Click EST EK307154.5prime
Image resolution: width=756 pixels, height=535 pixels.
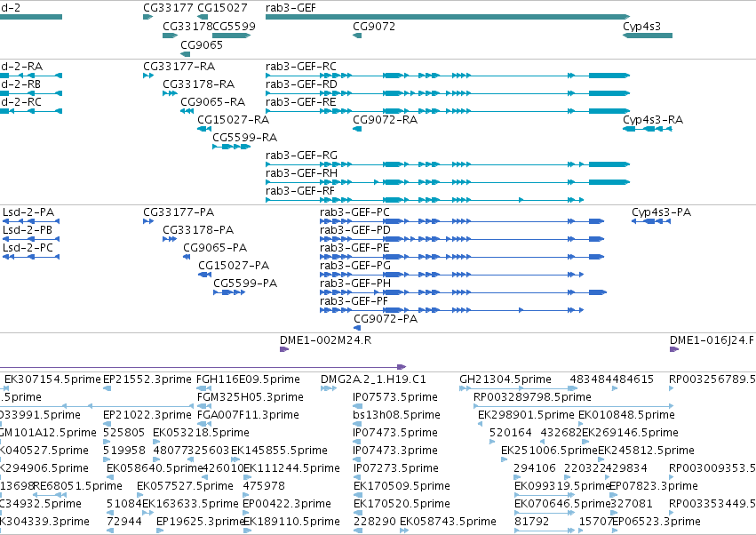click(x=52, y=379)
